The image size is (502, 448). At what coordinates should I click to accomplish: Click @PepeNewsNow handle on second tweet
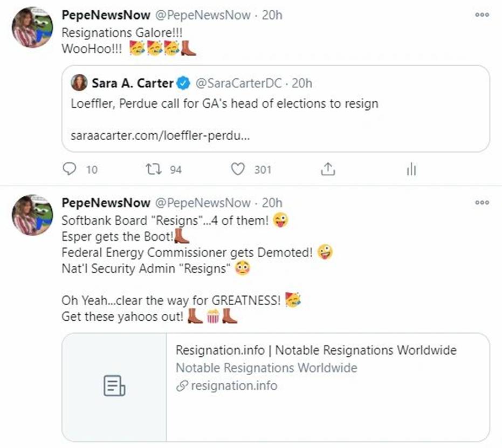(x=203, y=203)
